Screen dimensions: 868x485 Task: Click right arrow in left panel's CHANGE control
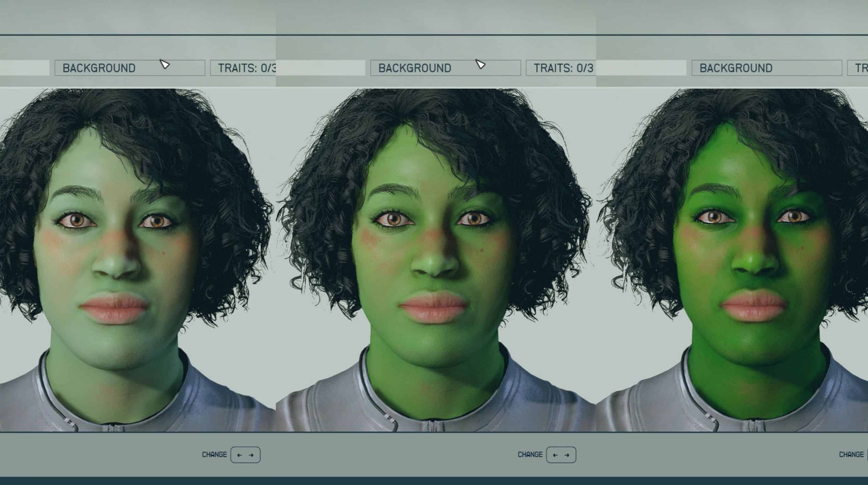pos(251,455)
